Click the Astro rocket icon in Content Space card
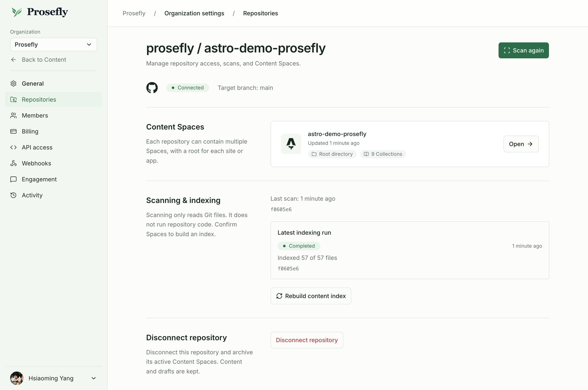 click(x=291, y=144)
